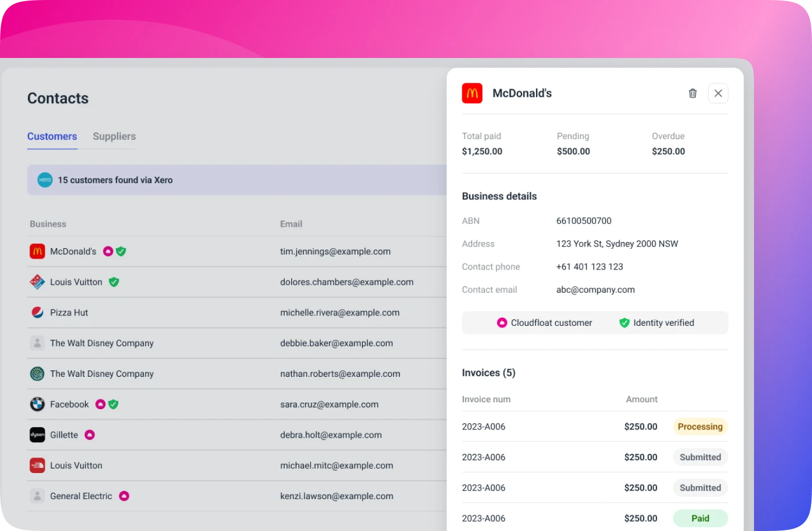Image resolution: width=812 pixels, height=531 pixels.
Task: Click the Dyson logo next to Gillette
Action: tap(37, 434)
